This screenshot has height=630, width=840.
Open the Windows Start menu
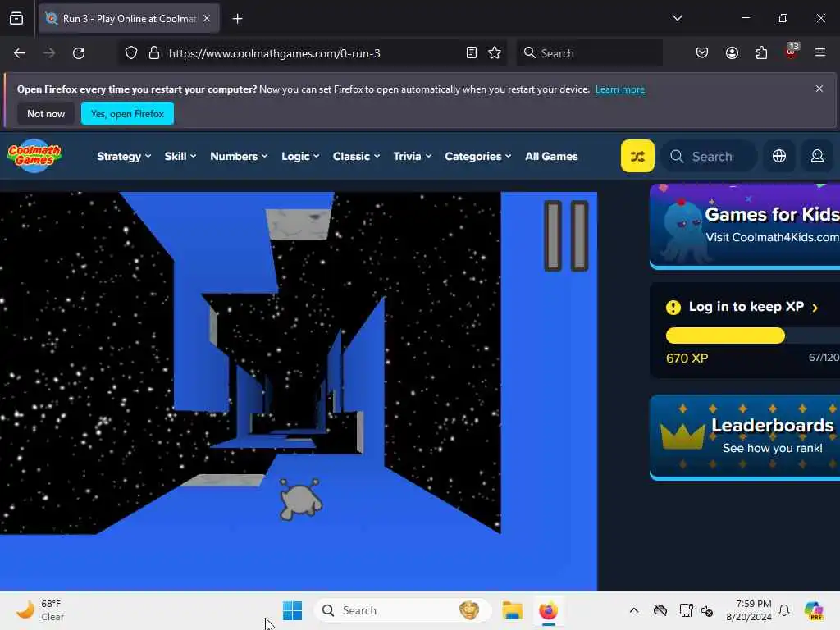click(293, 610)
